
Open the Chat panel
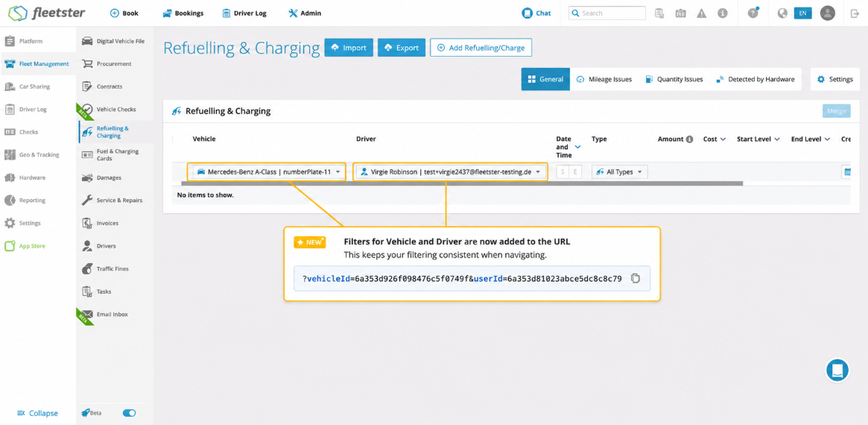pyautogui.click(x=536, y=13)
